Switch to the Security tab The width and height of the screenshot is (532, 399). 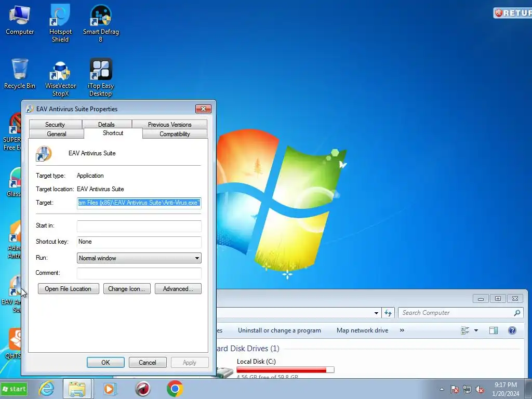click(55, 125)
